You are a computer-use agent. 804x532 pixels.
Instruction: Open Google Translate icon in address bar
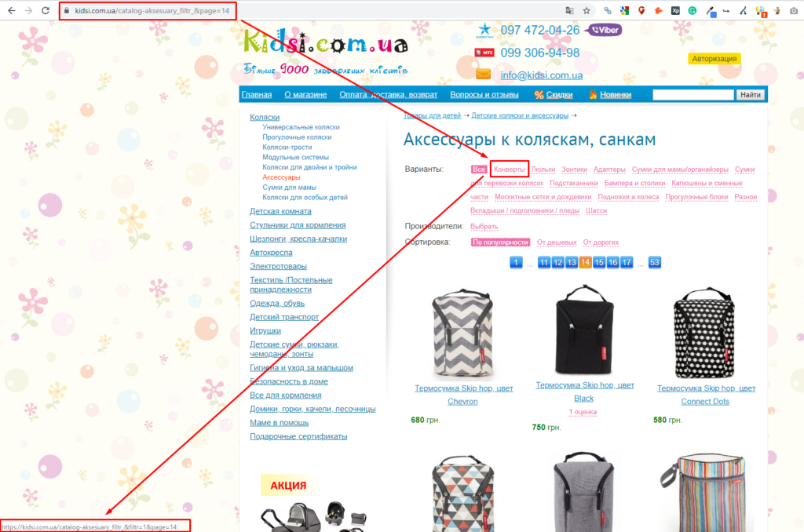569,10
